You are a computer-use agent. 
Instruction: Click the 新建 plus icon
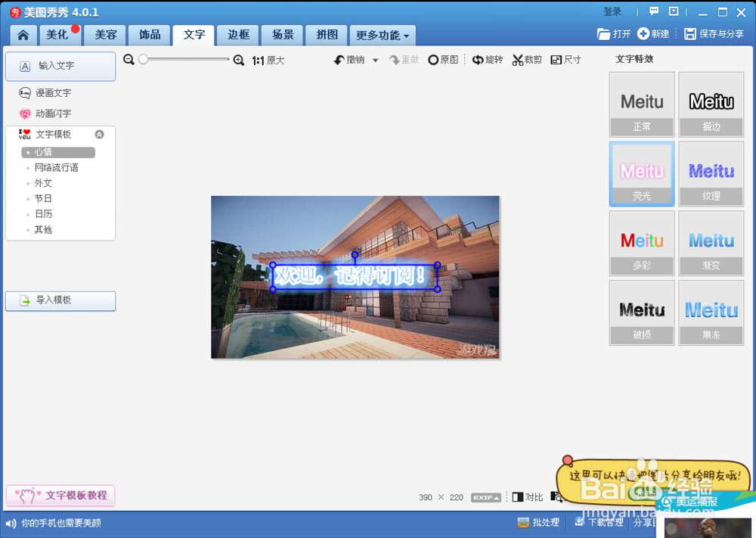(643, 34)
